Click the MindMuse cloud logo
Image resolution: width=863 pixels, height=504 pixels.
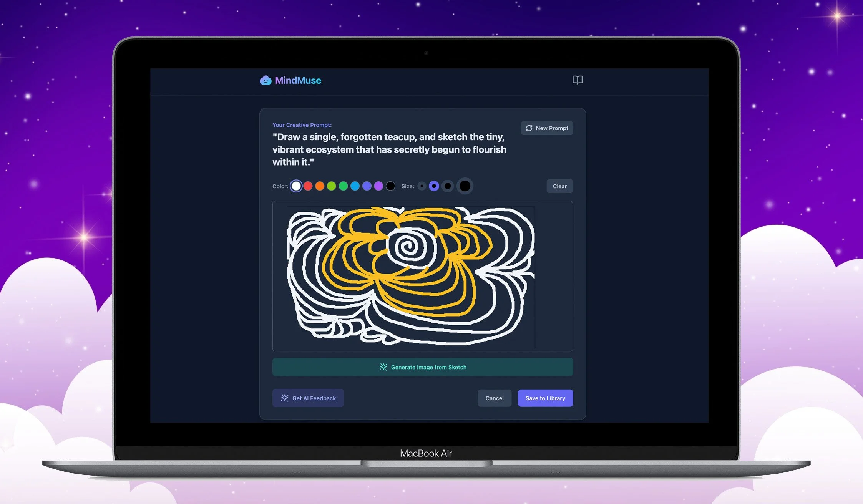tap(266, 80)
